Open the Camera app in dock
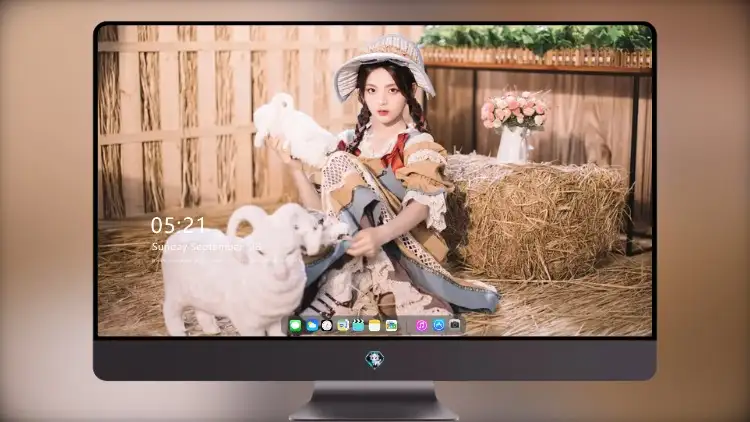This screenshot has height=422, width=750. (x=455, y=325)
